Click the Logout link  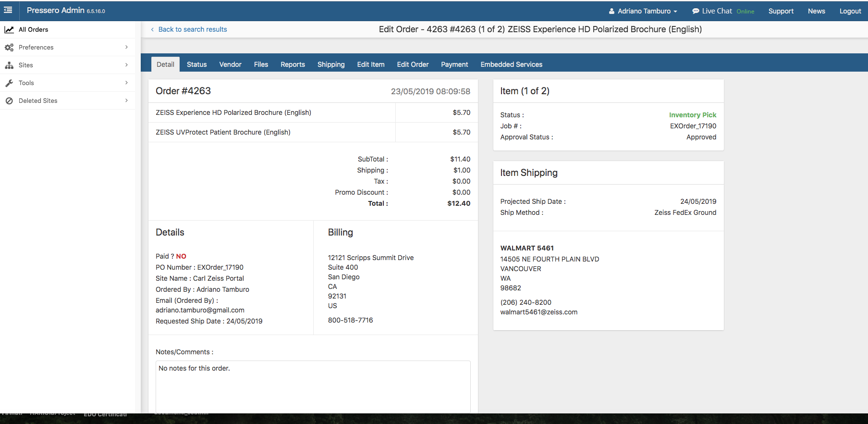tap(850, 11)
